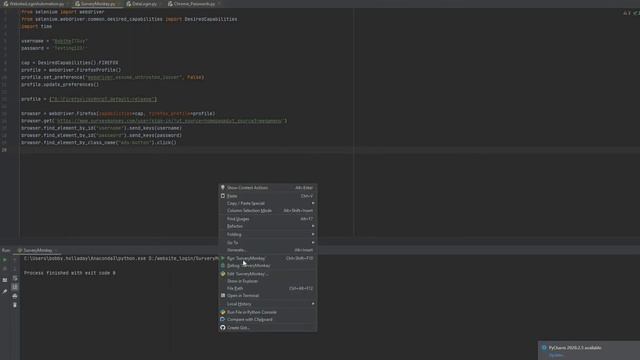Click the Run tool window label
The height and width of the screenshot is (360, 640).
[6, 250]
